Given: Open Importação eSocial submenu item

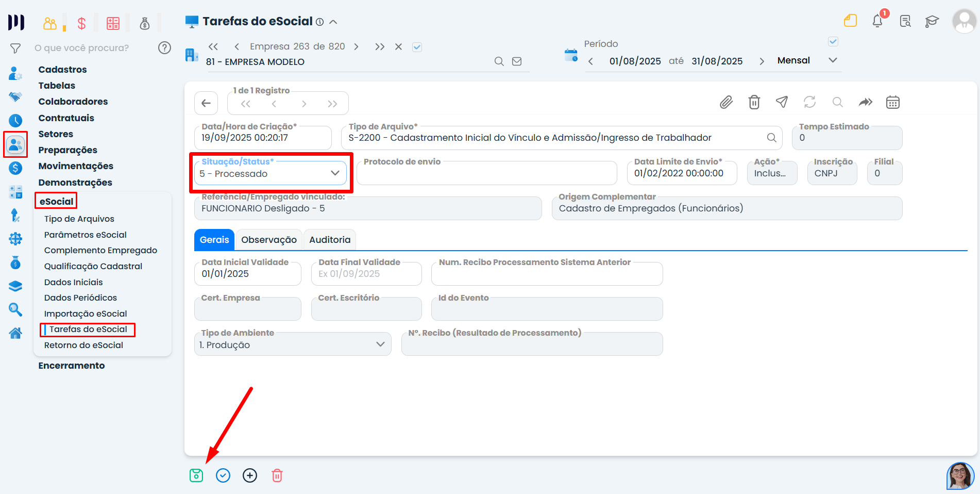Looking at the screenshot, I should (86, 314).
